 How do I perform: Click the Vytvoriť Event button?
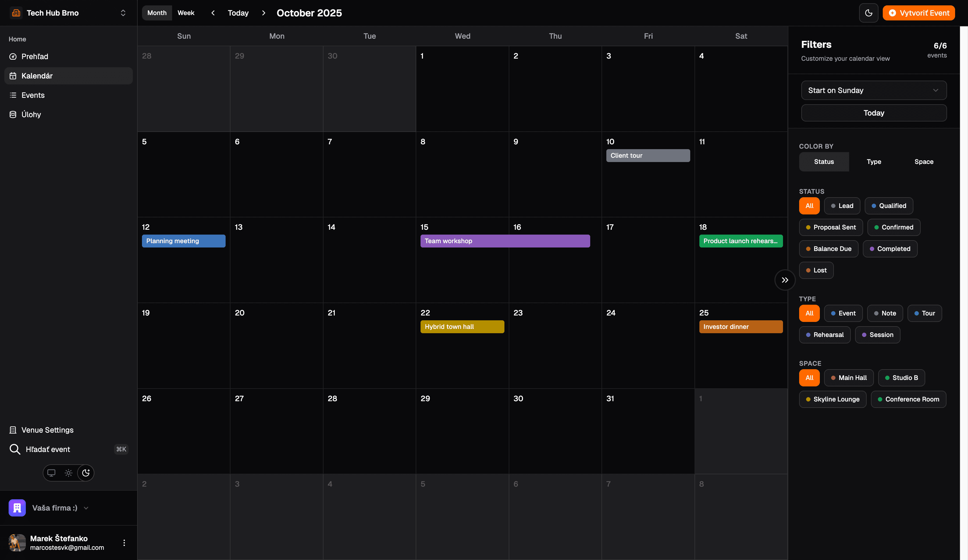point(919,13)
